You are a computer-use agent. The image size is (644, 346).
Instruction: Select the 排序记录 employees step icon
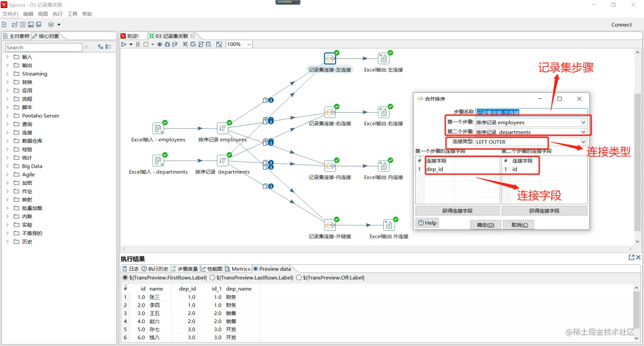click(x=222, y=129)
